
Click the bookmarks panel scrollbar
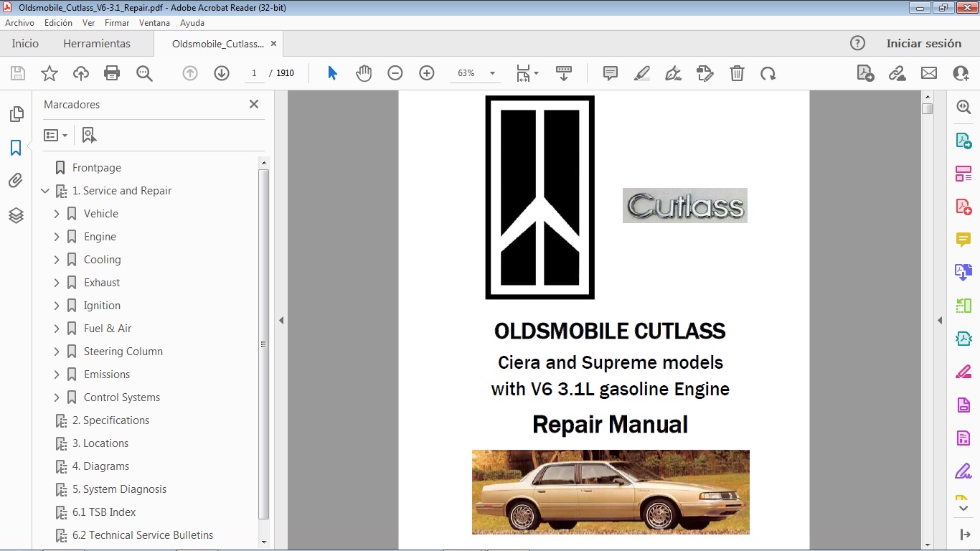point(263,344)
